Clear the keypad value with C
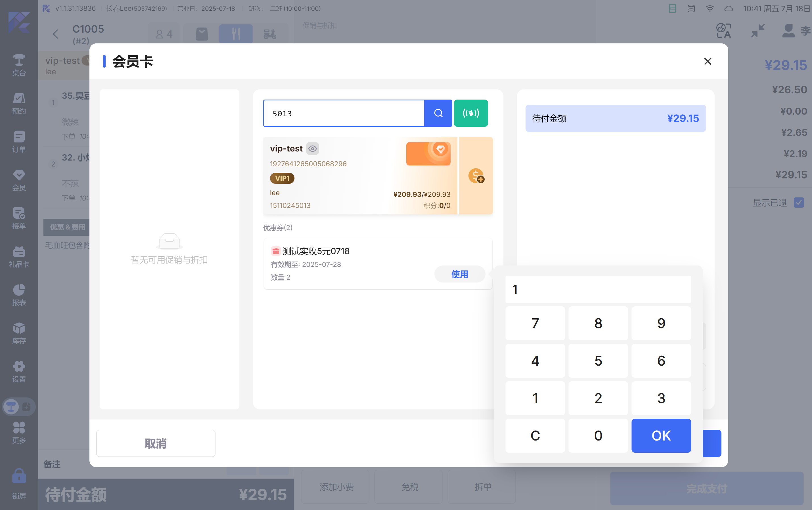 pyautogui.click(x=535, y=436)
